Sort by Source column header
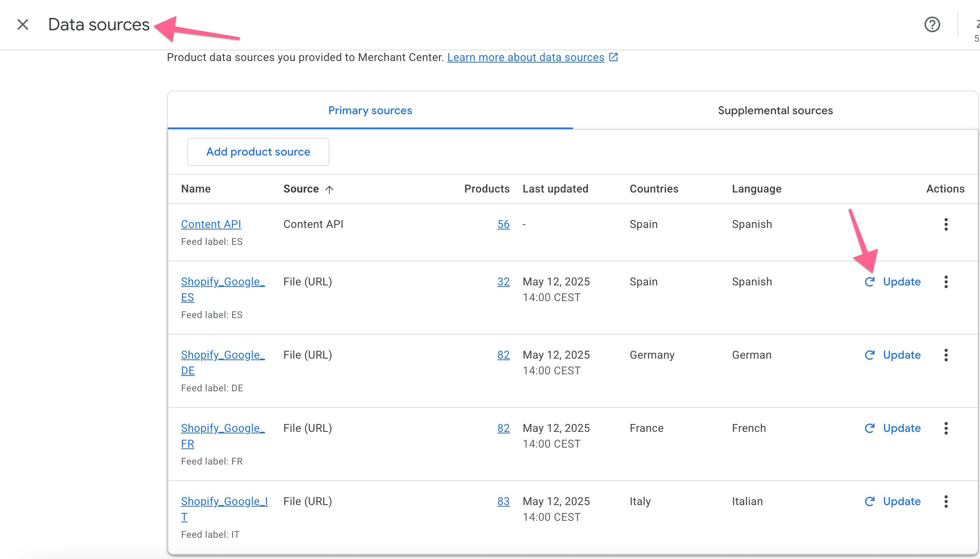The width and height of the screenshot is (980, 559). 301,189
